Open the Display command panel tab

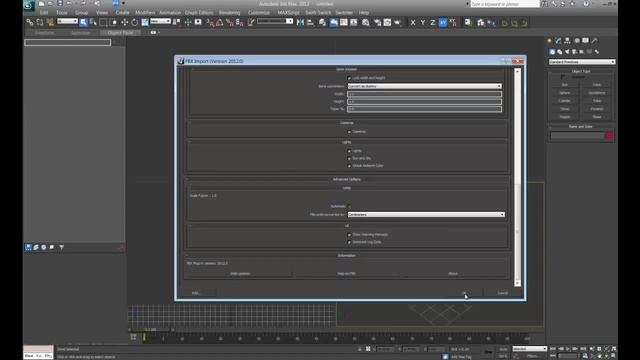[x=586, y=40]
